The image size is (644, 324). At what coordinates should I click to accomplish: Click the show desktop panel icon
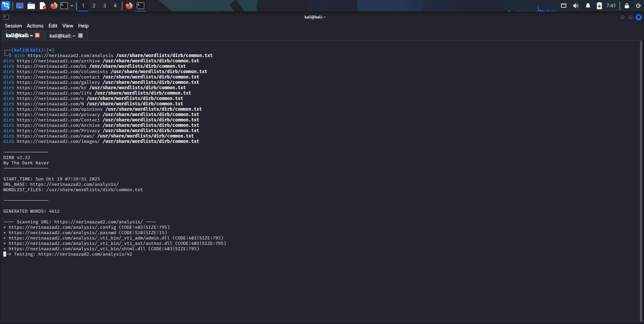click(20, 6)
